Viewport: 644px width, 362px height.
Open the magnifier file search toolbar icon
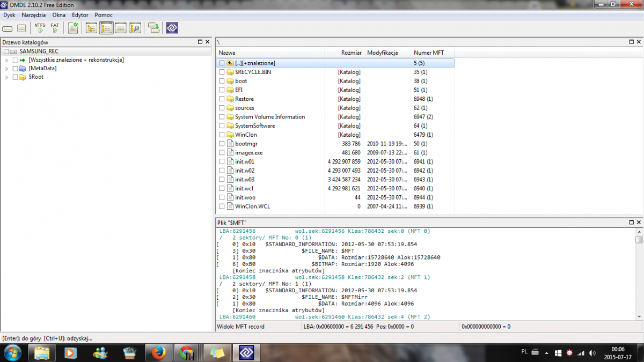135,28
